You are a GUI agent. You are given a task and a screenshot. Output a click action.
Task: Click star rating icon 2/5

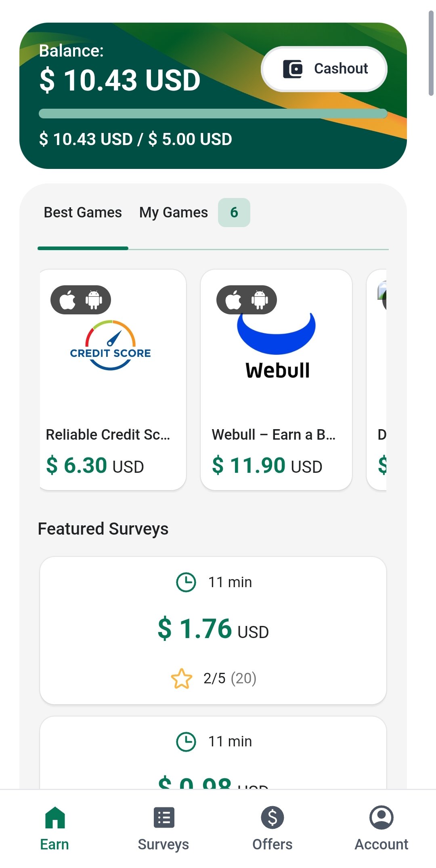(182, 678)
